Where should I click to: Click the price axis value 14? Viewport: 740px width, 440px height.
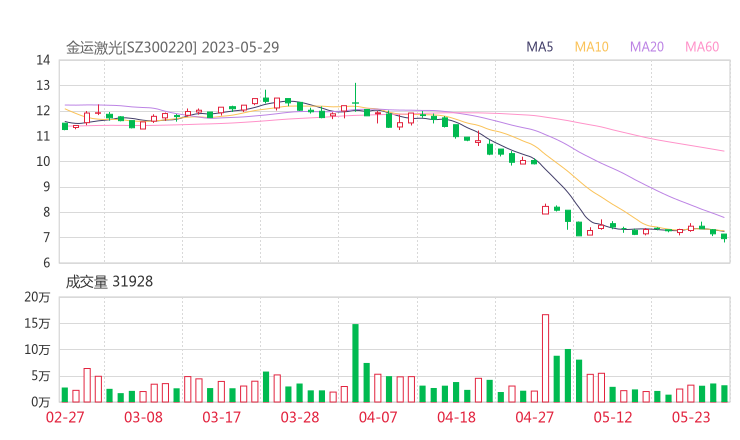(x=43, y=60)
